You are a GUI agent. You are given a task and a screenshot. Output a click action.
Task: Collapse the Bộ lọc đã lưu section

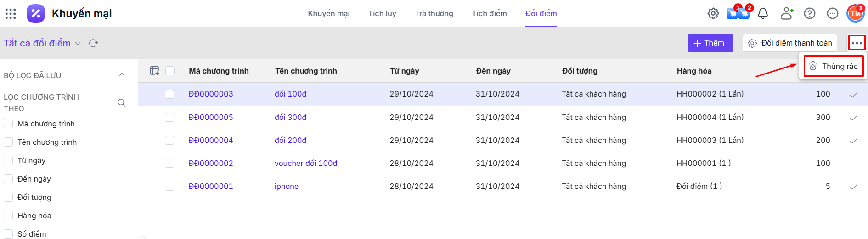pos(122,75)
